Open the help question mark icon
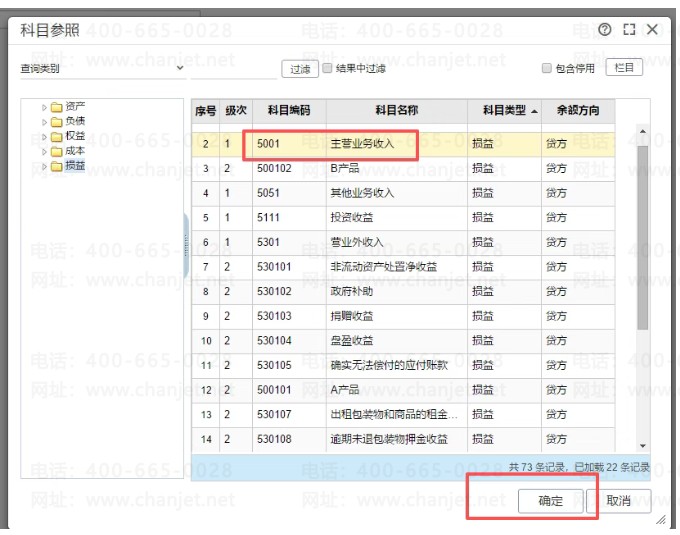Screen dimensions: 680x535 (x=604, y=29)
